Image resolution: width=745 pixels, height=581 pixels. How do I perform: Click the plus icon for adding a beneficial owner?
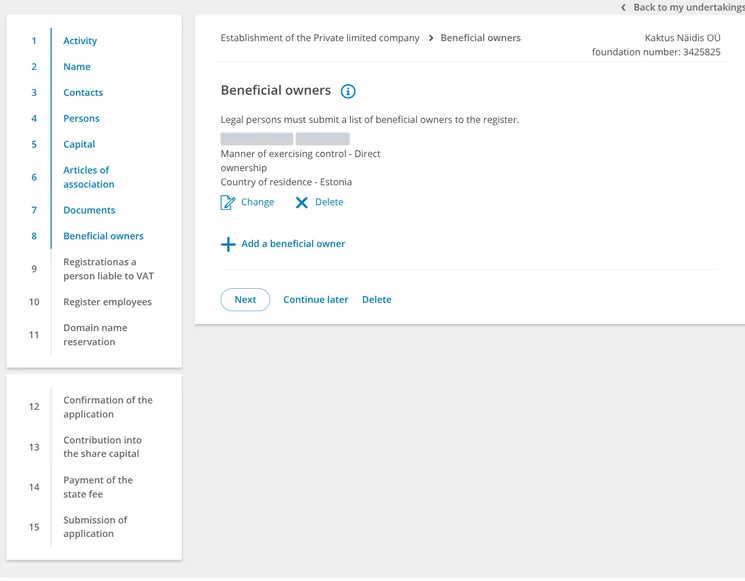[228, 244]
